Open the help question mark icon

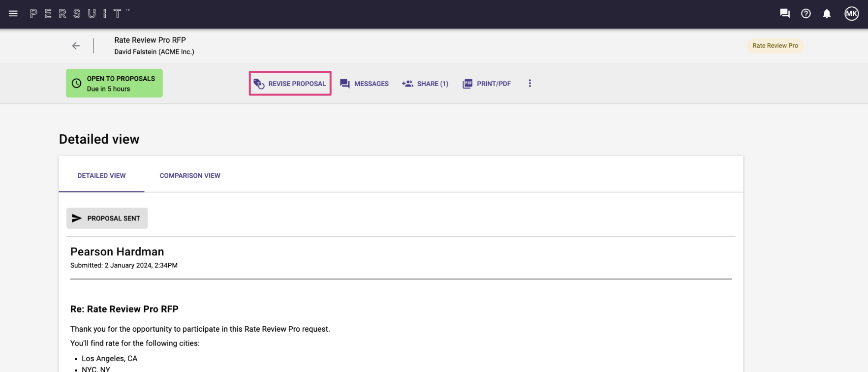(806, 14)
